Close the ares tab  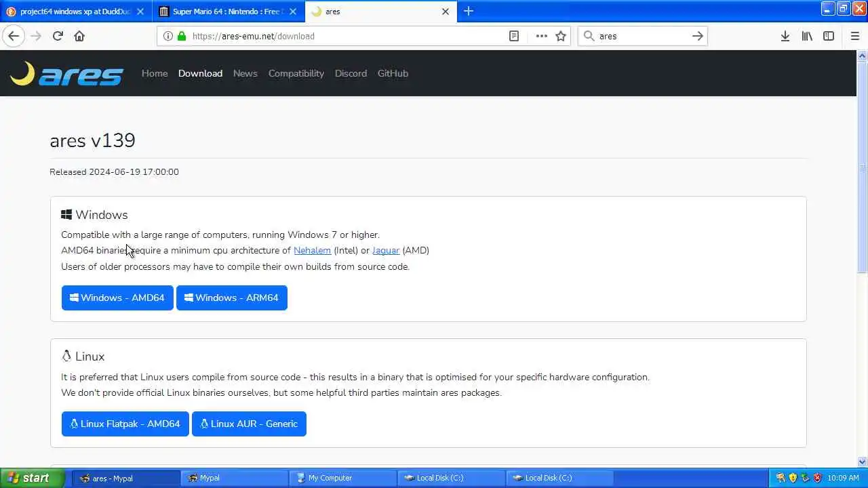pyautogui.click(x=446, y=12)
